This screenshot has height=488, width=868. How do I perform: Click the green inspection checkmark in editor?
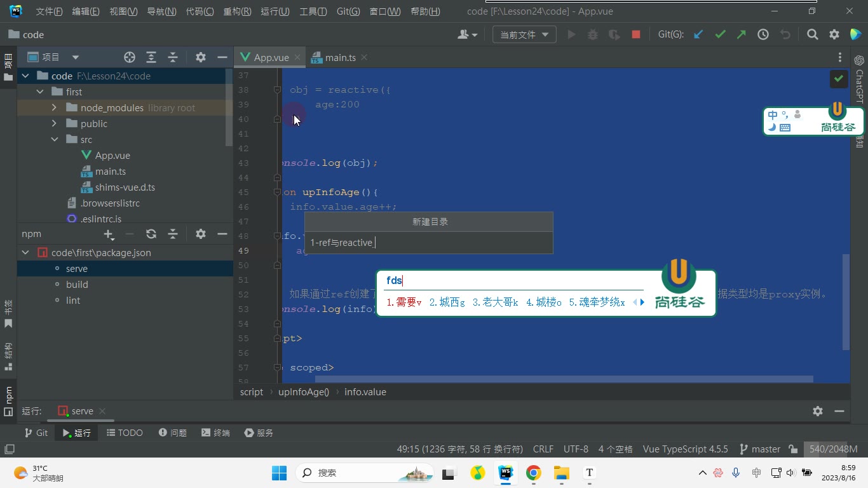point(839,79)
